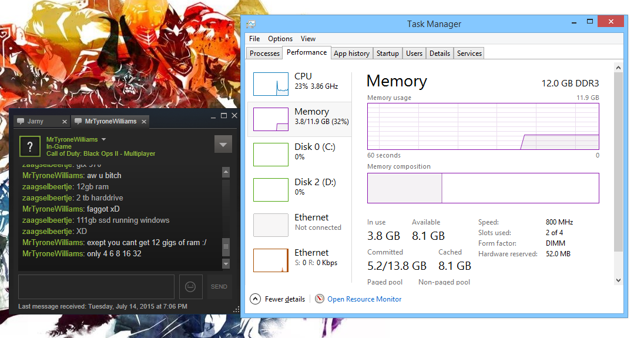Click MrTyroneWilliams question mark avatar
Image resolution: width=644 pixels, height=338 pixels.
point(30,146)
